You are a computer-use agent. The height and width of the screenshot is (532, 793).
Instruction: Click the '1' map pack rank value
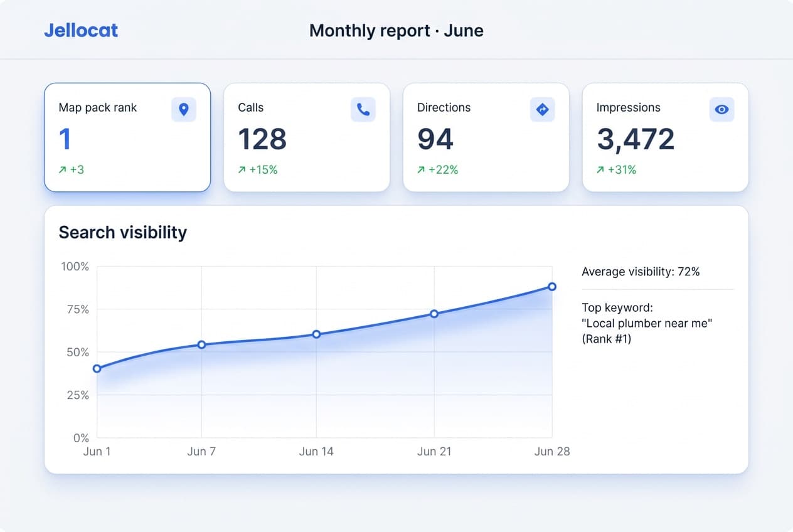click(65, 139)
